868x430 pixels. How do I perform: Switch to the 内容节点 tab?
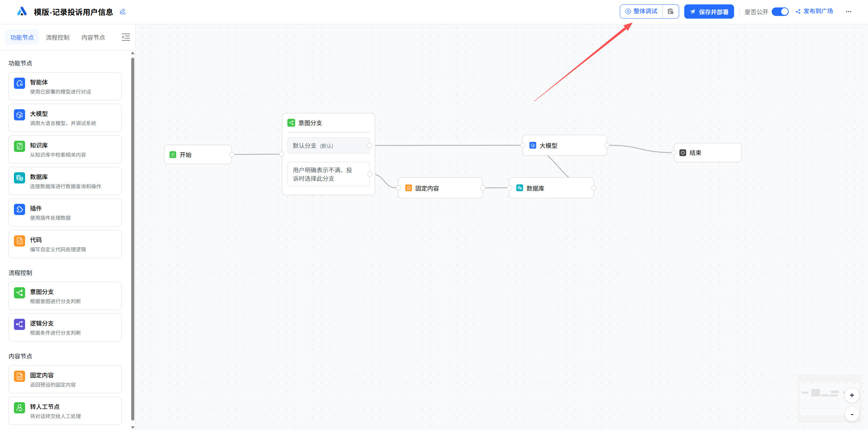point(93,37)
